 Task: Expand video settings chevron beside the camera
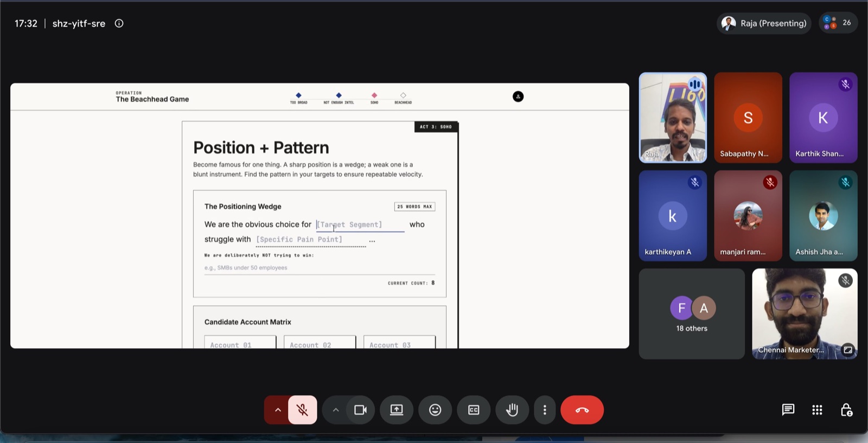pyautogui.click(x=336, y=410)
